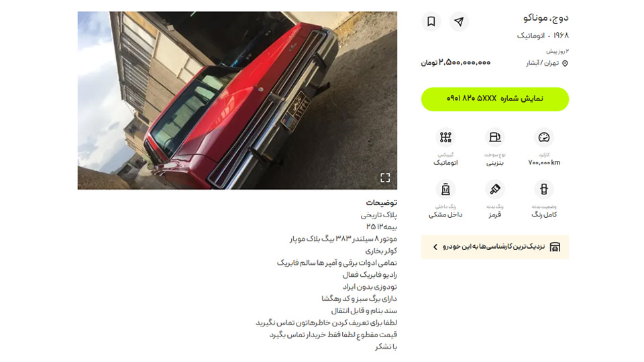Show the seller phone number
Viewport: 644px width, 362px height.
click(495, 99)
